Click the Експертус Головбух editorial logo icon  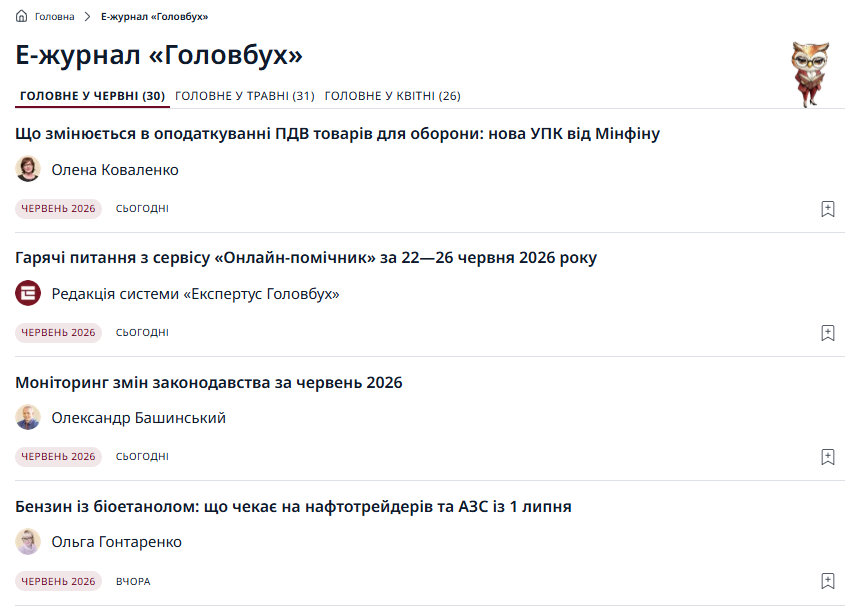coord(28,293)
